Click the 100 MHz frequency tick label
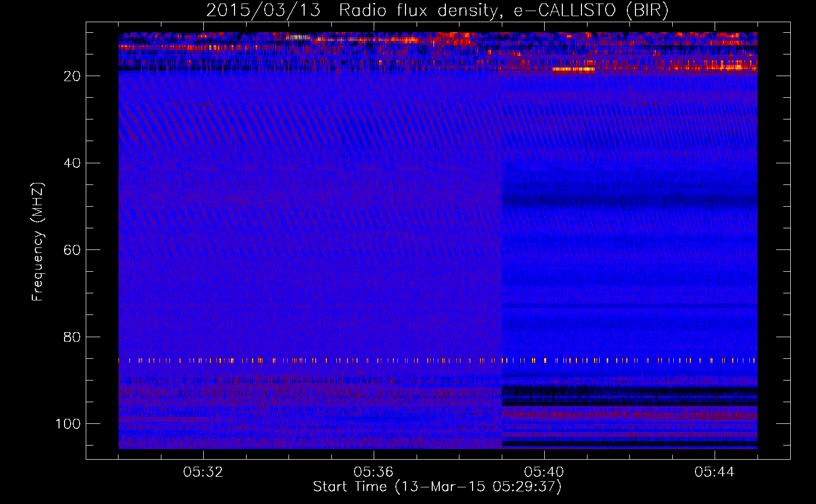Viewport: 816px width, 504px height. pyautogui.click(x=68, y=424)
